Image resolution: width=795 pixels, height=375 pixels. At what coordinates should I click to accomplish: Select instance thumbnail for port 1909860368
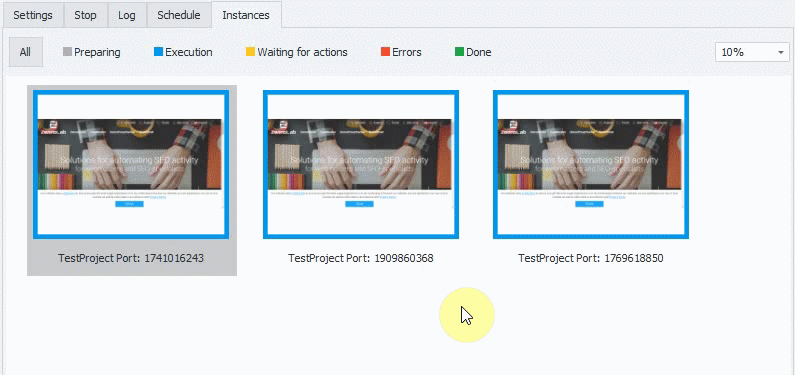pos(361,164)
